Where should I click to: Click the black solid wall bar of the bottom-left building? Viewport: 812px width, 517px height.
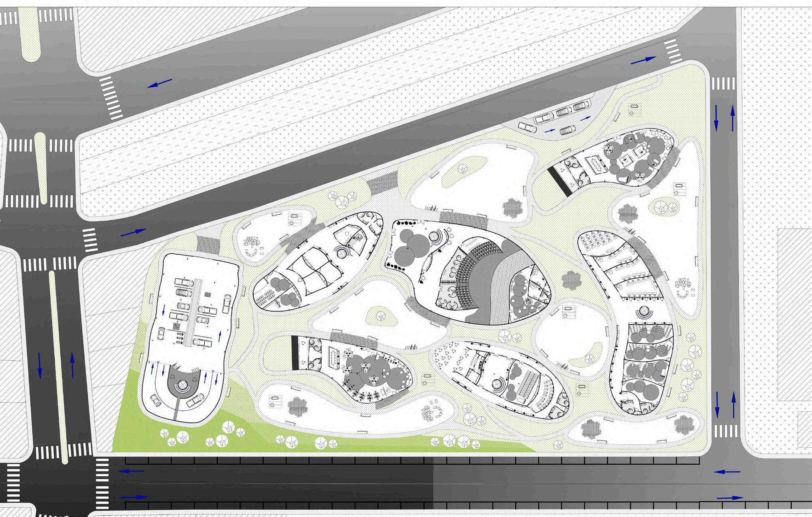(x=295, y=353)
